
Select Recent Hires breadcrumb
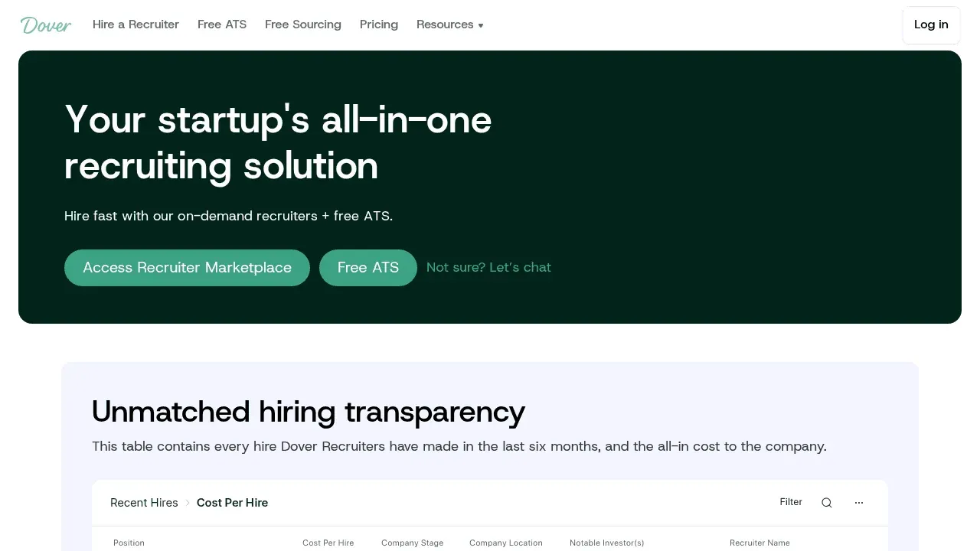(144, 503)
